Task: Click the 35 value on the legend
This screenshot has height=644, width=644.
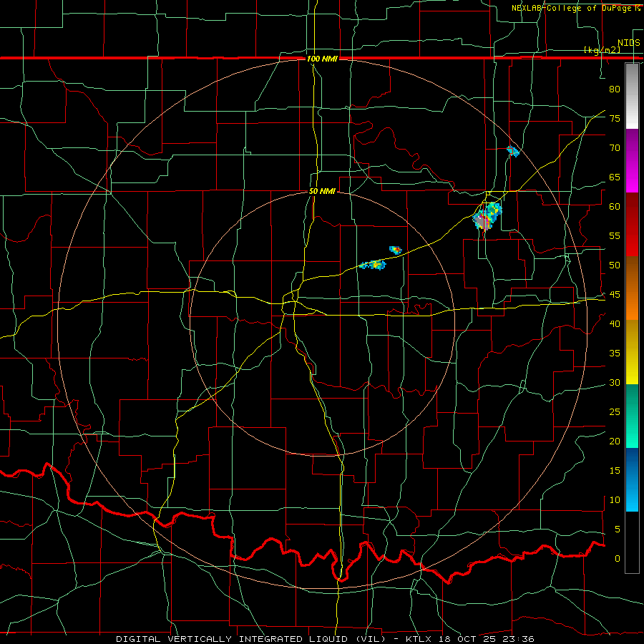Action: (x=615, y=353)
